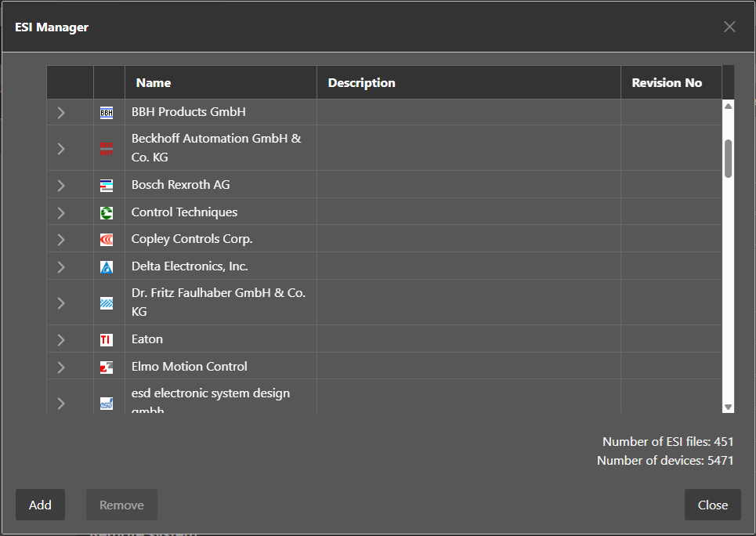
Task: Expand the Elmo Motion Control row
Action: click(x=61, y=368)
